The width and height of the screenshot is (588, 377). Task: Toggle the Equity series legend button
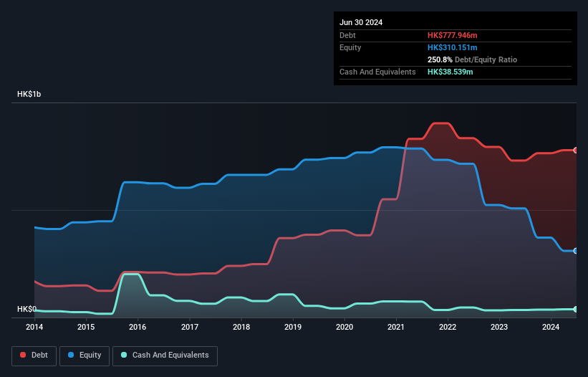(x=85, y=355)
